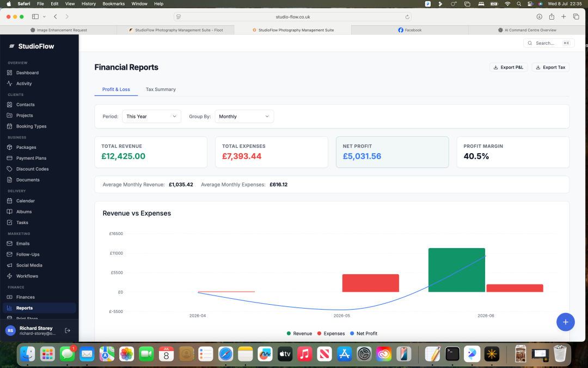Click the Net Profit summary card

[x=392, y=152]
